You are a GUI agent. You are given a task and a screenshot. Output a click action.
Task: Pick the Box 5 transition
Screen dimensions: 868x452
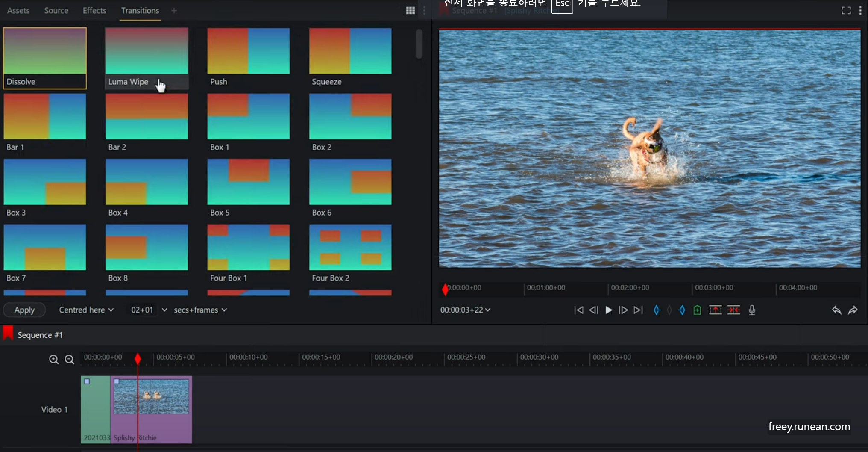pos(248,189)
